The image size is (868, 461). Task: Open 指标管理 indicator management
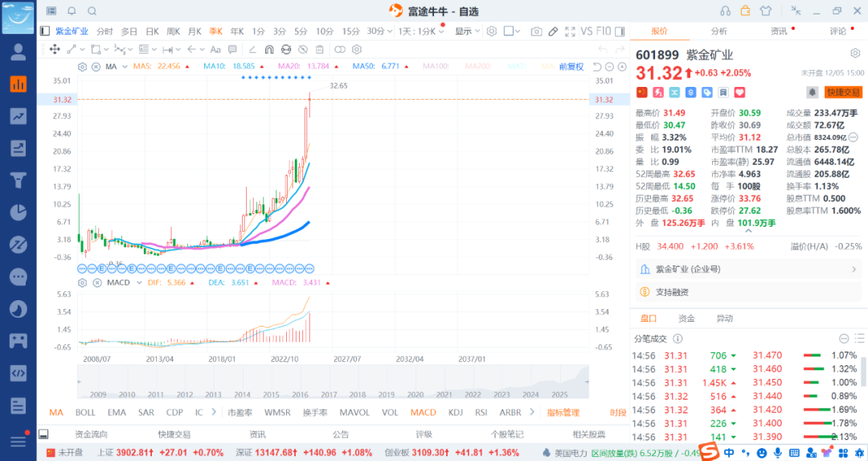[x=563, y=412]
